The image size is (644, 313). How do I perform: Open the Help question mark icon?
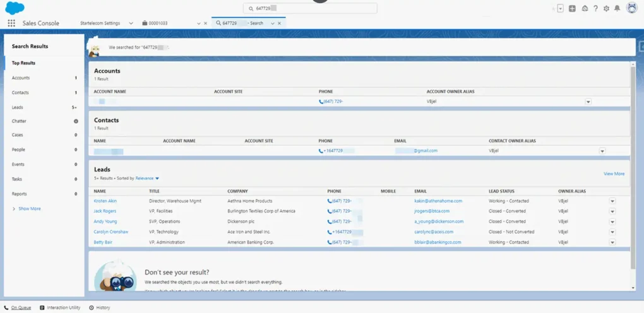coord(595,8)
